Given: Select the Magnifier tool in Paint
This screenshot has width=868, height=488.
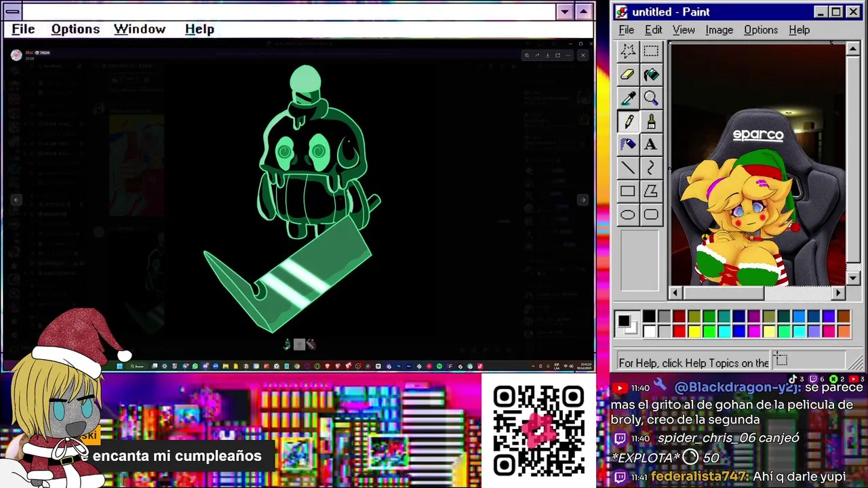Looking at the screenshot, I should pos(651,98).
